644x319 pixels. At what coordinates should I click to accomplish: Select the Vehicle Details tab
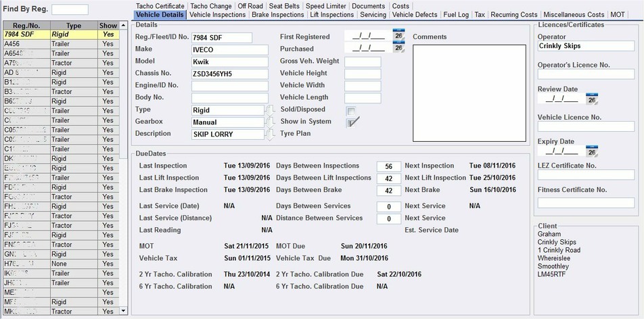coord(160,15)
